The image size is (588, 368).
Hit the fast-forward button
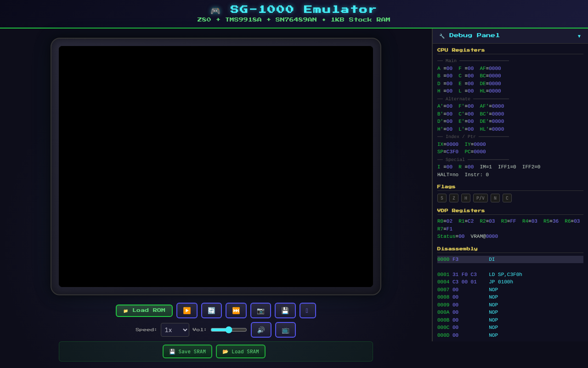(236, 310)
